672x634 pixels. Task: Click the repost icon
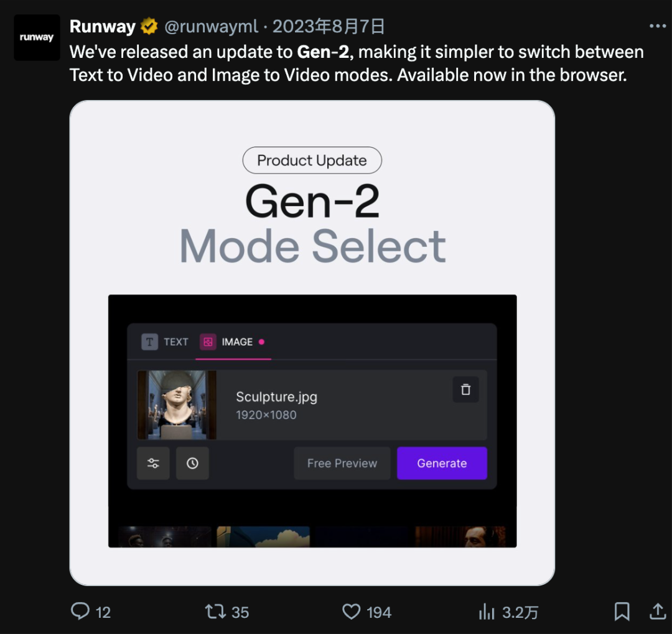coord(216,611)
